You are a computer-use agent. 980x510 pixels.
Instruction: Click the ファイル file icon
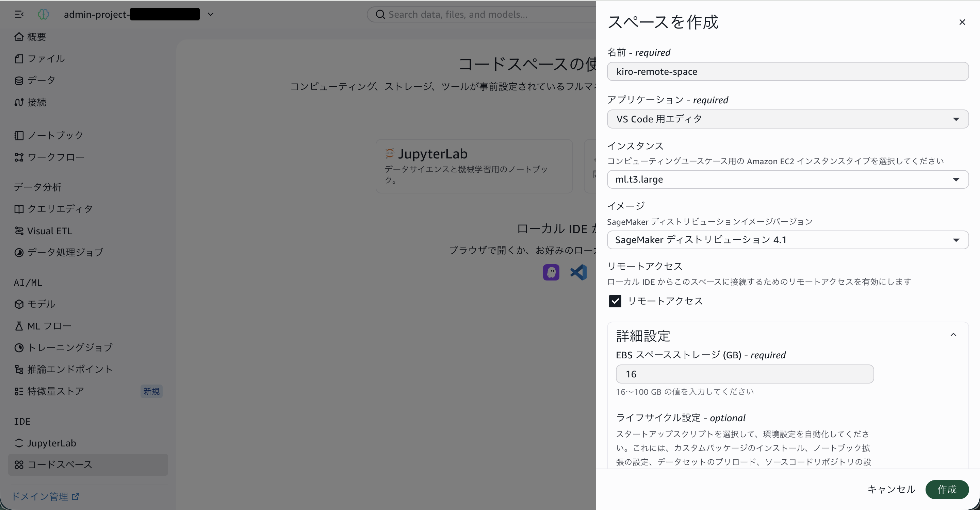(x=19, y=58)
